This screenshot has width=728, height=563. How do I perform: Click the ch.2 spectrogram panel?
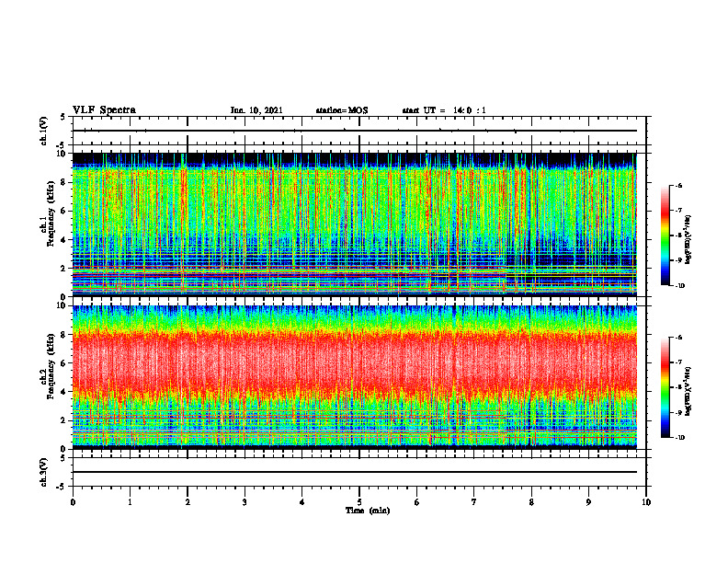point(355,377)
